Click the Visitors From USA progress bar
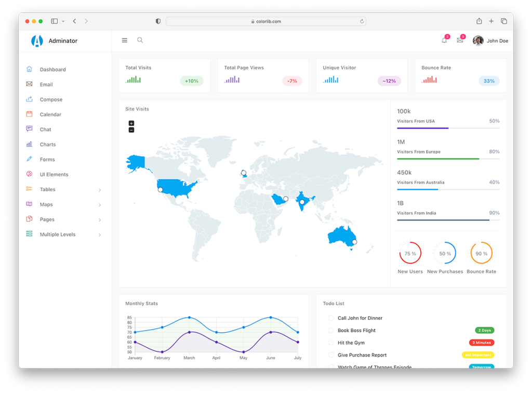Image resolution: width=532 pixels, height=393 pixels. 448,128
